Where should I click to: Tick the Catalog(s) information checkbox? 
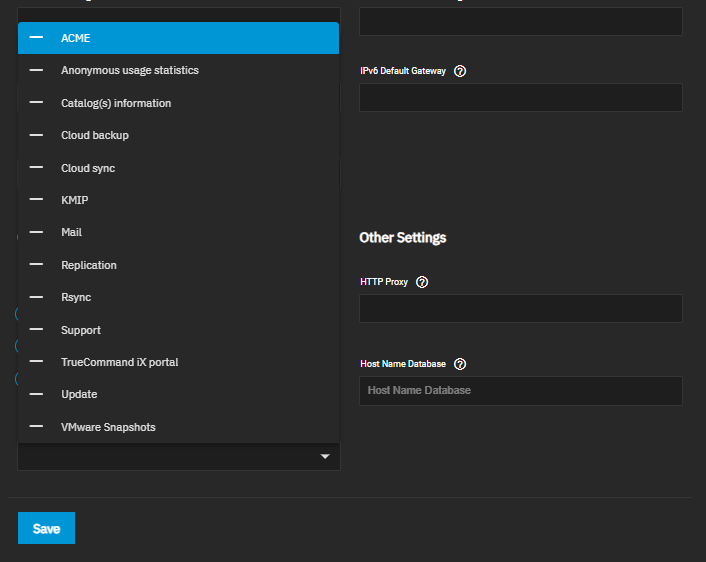[37, 103]
